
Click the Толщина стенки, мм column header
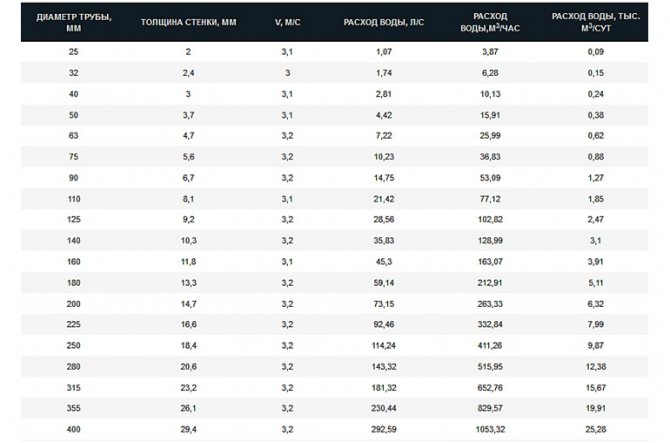click(188, 22)
